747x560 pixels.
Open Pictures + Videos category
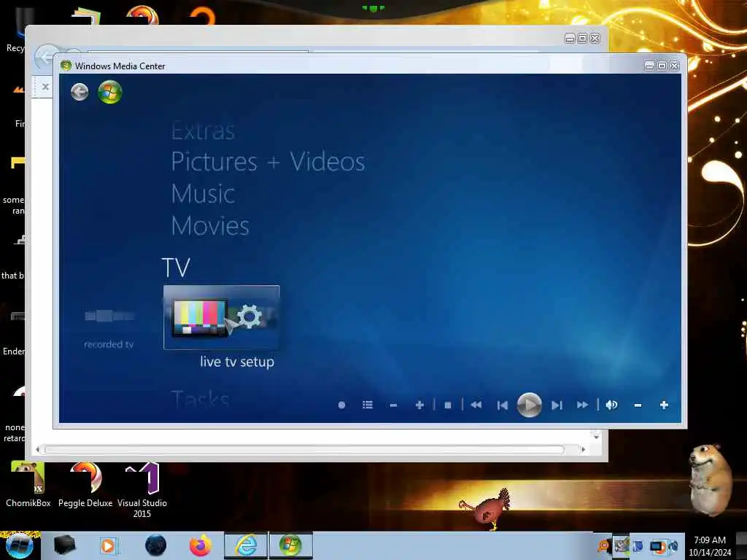tap(268, 161)
